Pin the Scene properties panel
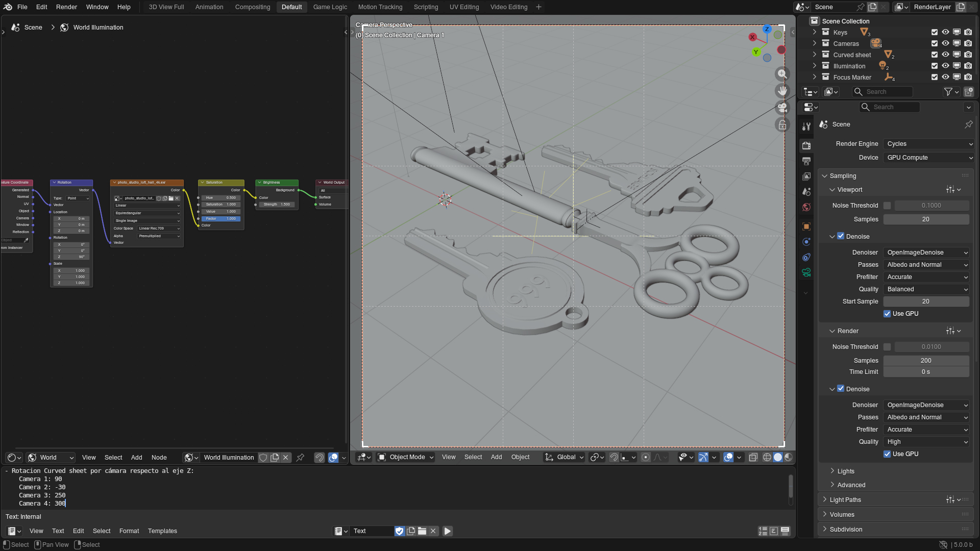This screenshot has height=551, width=980. tap(968, 124)
